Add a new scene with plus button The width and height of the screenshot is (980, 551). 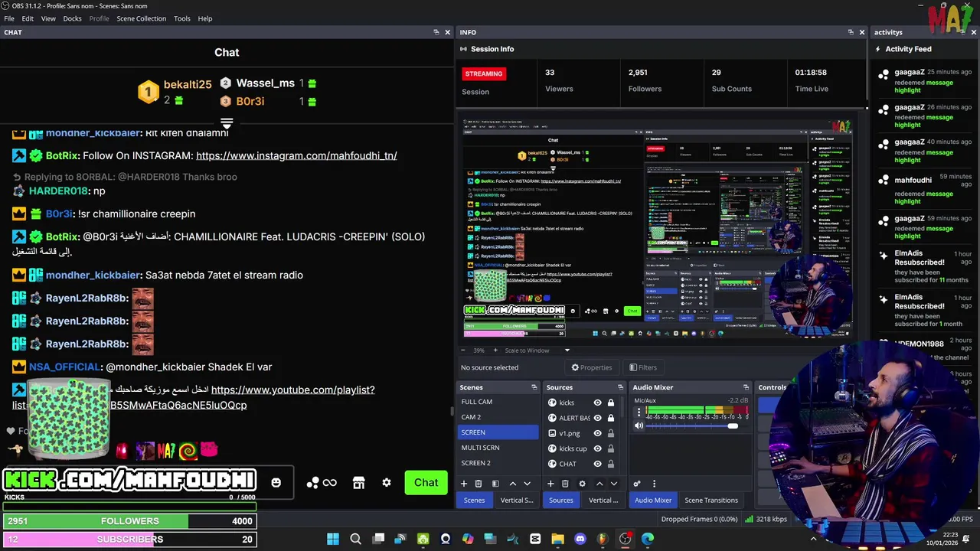click(x=463, y=484)
